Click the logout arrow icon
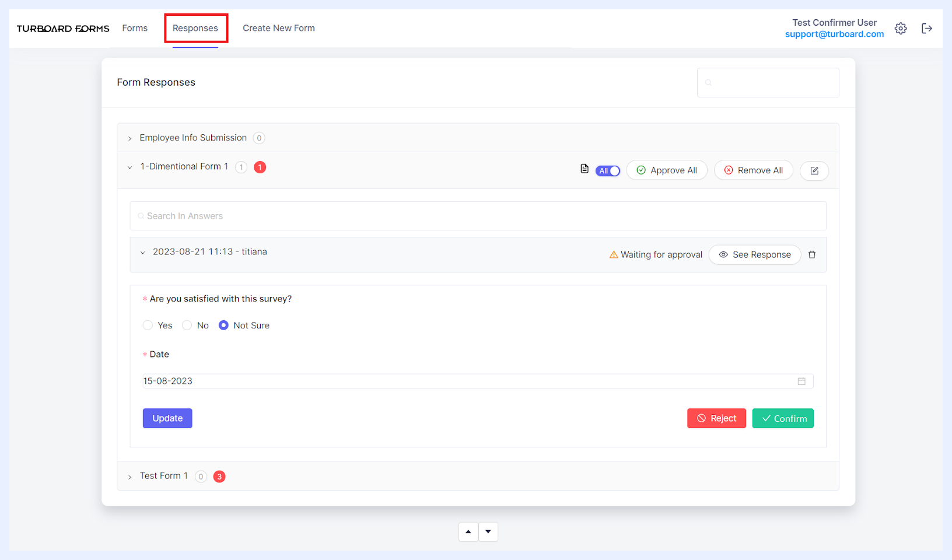 pyautogui.click(x=927, y=29)
